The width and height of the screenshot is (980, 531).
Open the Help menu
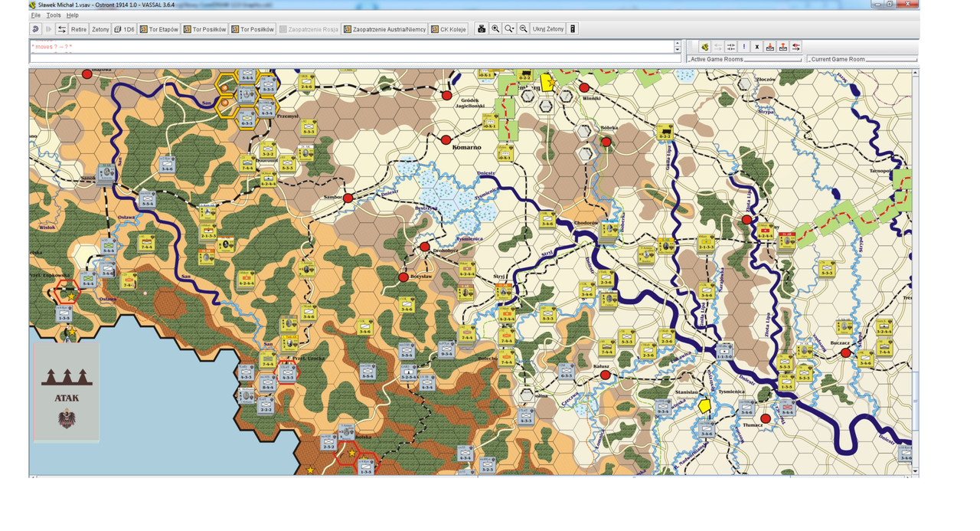(72, 15)
